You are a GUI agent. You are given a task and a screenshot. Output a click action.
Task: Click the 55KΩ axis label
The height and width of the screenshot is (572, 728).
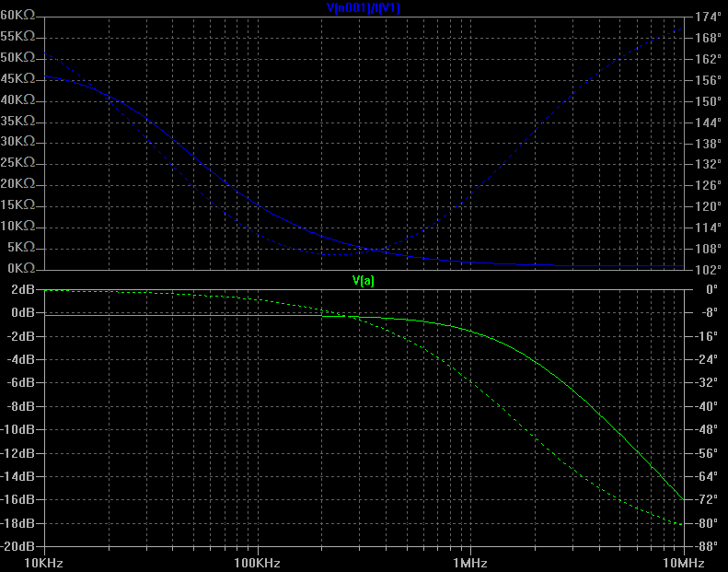click(17, 36)
